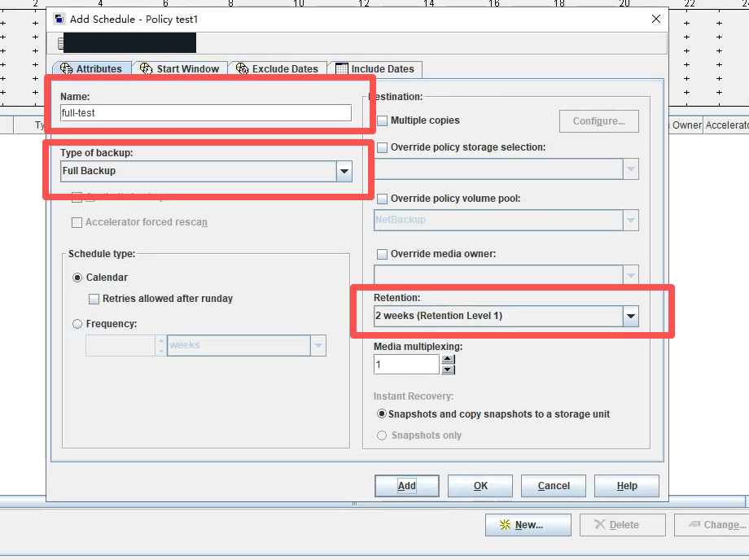Viewport: 749px width, 560px height.
Task: Open the NetBackup volume pool dropdown
Action: tap(631, 220)
